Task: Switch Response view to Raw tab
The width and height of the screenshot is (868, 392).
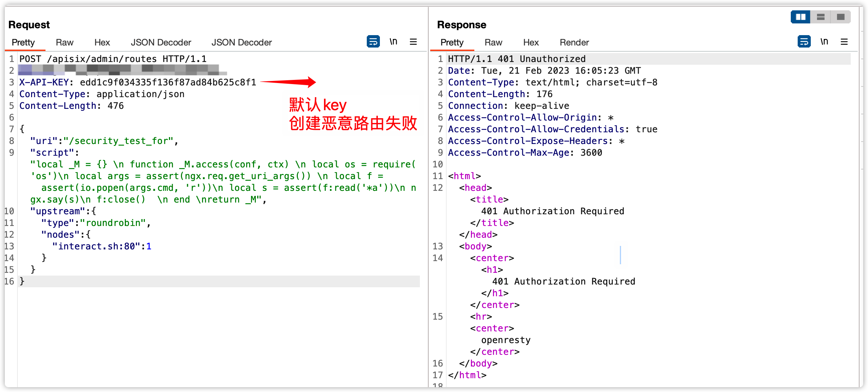Action: pyautogui.click(x=493, y=42)
